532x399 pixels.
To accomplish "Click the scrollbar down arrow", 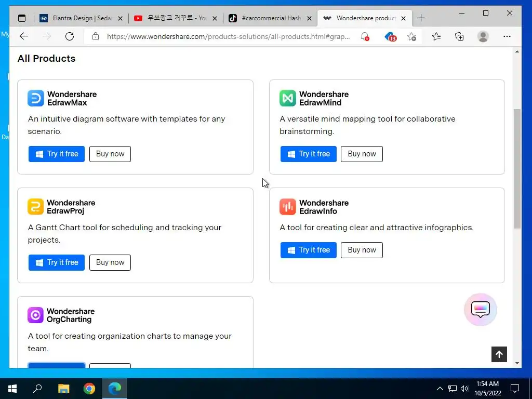I will click(517, 363).
